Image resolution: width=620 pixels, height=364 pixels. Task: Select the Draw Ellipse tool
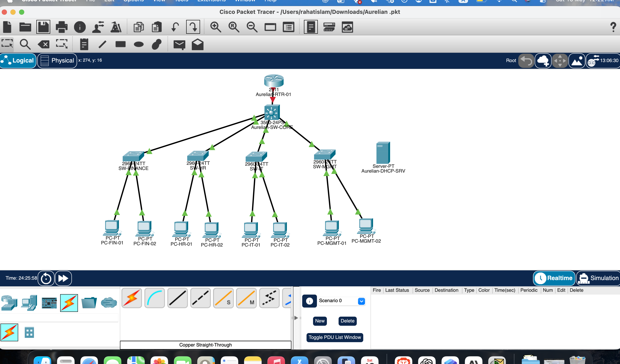(x=139, y=44)
